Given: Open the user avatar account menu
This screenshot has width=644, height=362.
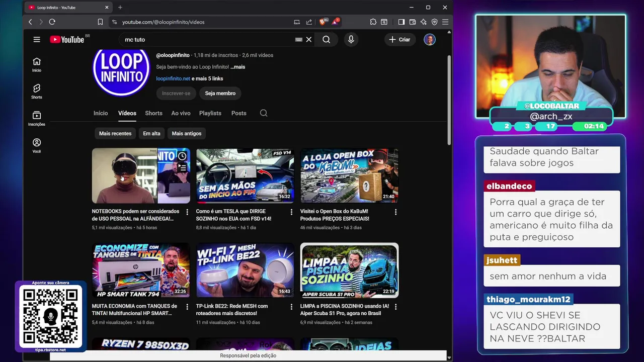Looking at the screenshot, I should point(429,39).
